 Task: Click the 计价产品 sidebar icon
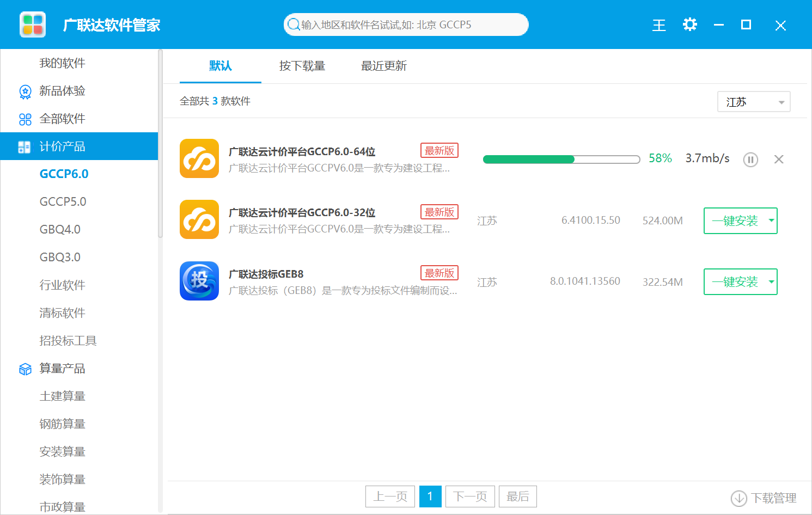click(x=25, y=147)
